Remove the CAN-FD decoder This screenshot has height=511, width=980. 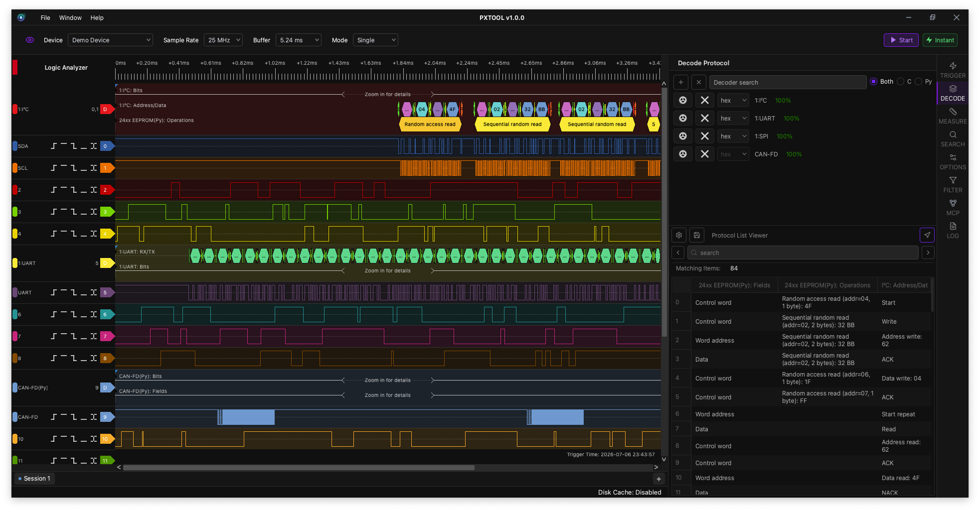[x=705, y=154]
